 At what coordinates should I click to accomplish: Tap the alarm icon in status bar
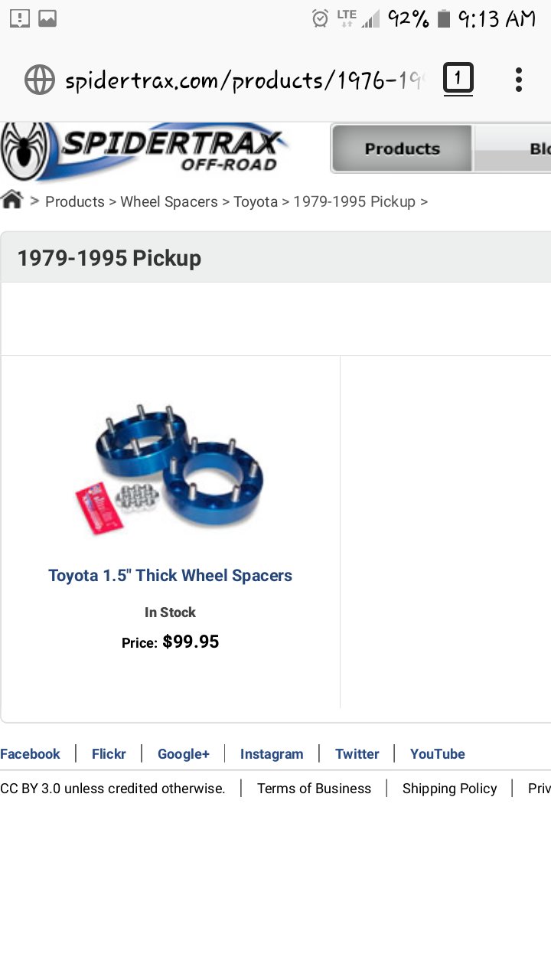320,18
